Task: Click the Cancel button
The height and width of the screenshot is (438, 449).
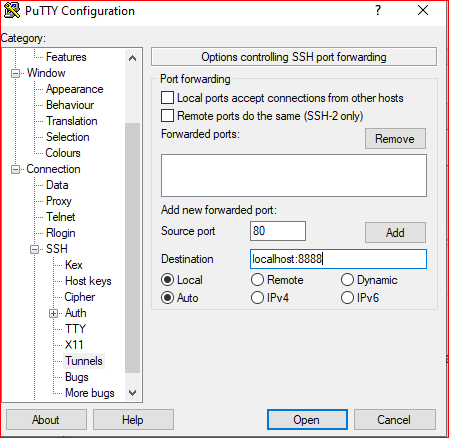Action: (x=395, y=420)
